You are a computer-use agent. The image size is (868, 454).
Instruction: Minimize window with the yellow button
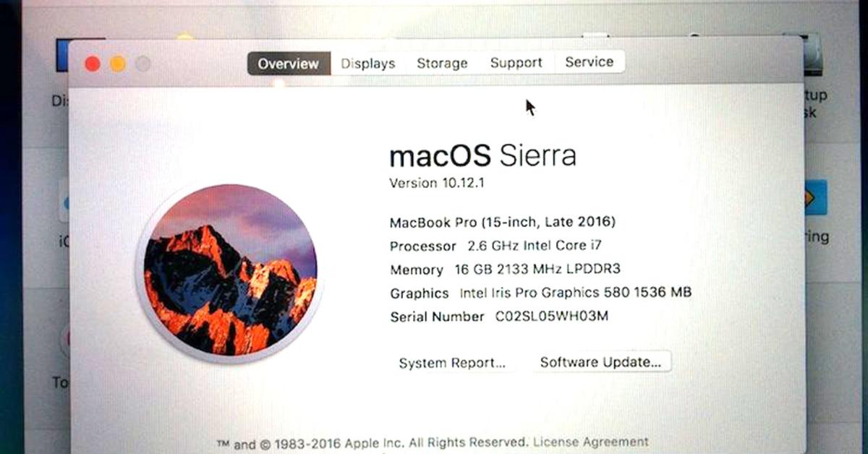118,64
